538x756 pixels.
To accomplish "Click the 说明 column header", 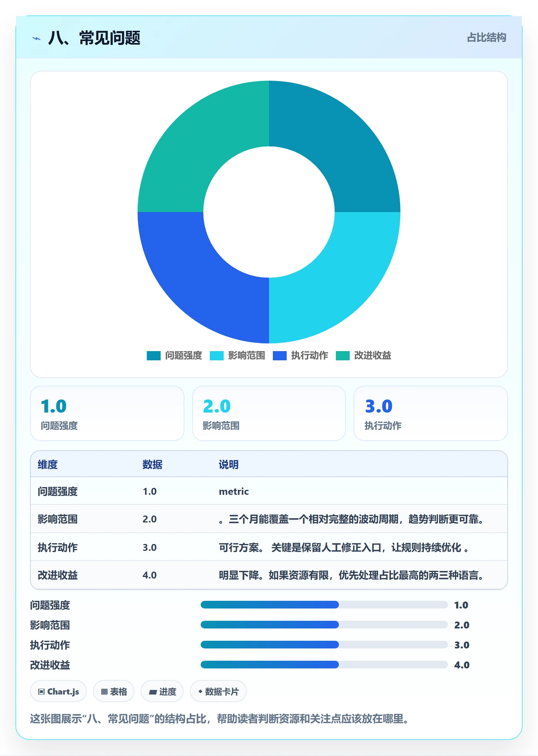I will (229, 464).
